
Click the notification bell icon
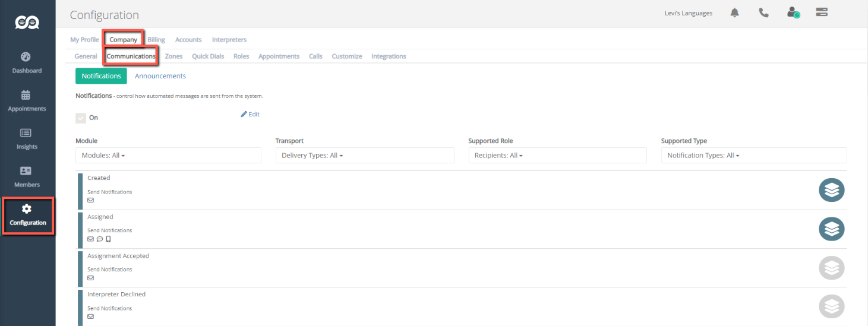click(735, 12)
